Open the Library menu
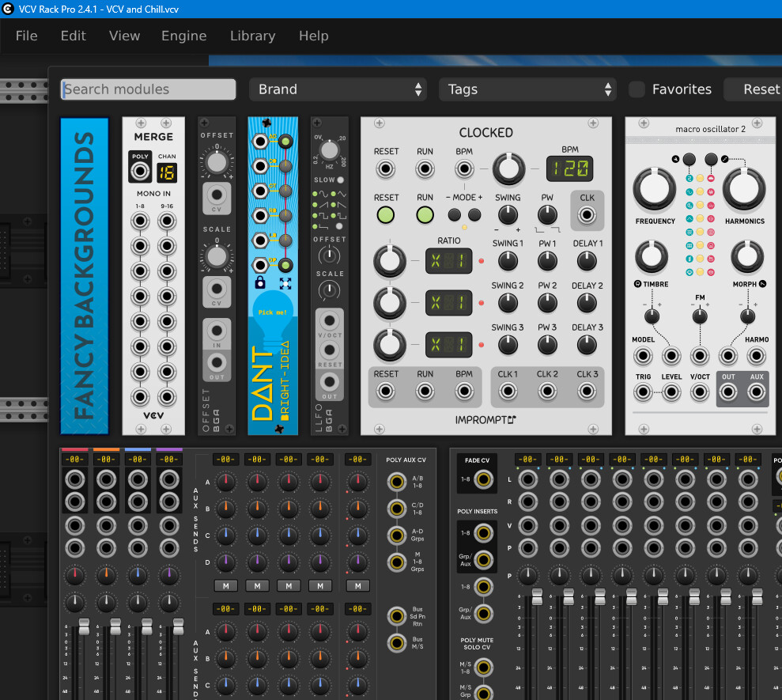The height and width of the screenshot is (700, 782). 252,36
